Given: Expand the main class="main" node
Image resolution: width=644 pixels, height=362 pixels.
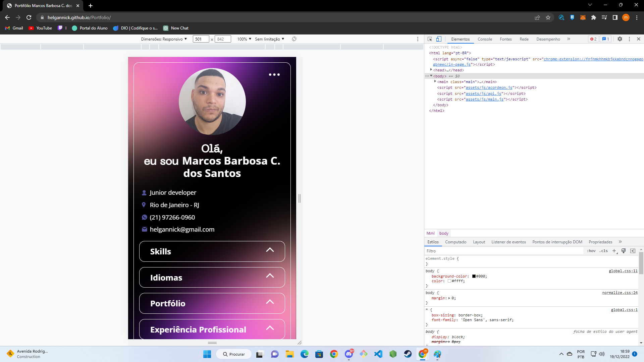Looking at the screenshot, I should pos(435,81).
